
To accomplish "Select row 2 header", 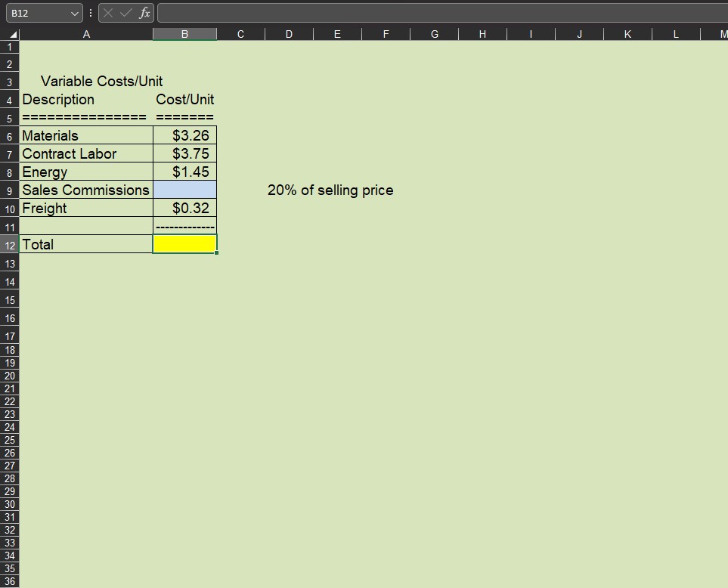I will click(9, 63).
